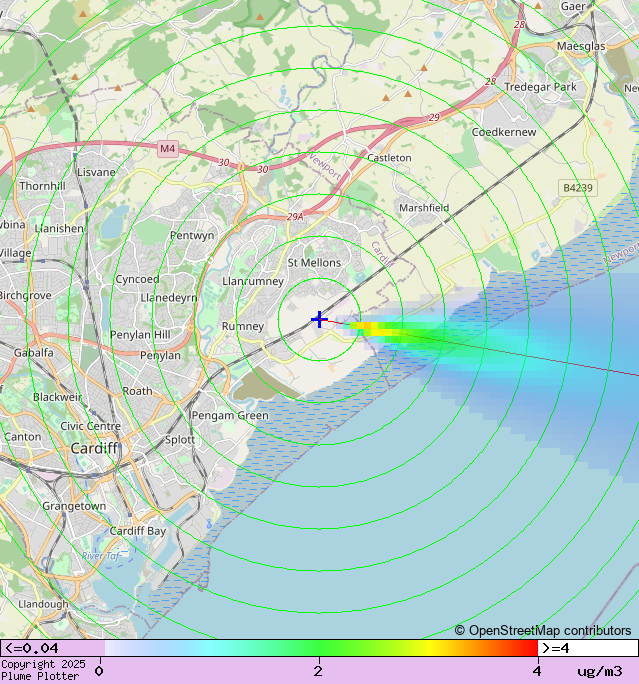
Task: Click the B4239 road label
Action: (x=577, y=188)
